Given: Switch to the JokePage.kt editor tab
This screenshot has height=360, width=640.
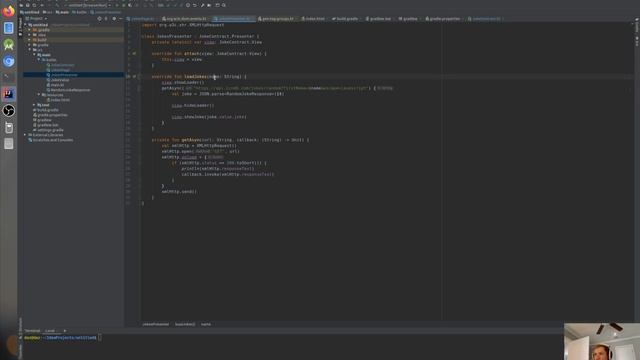Looking at the screenshot, I should pos(142,19).
